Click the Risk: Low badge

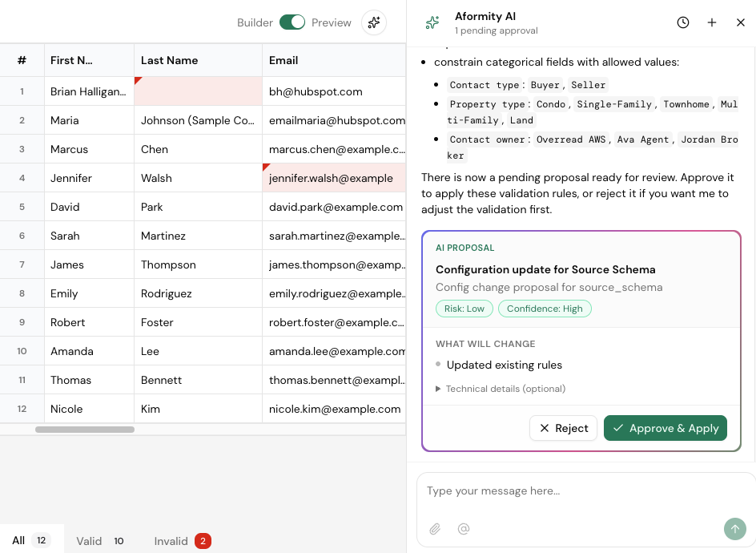pyautogui.click(x=464, y=309)
